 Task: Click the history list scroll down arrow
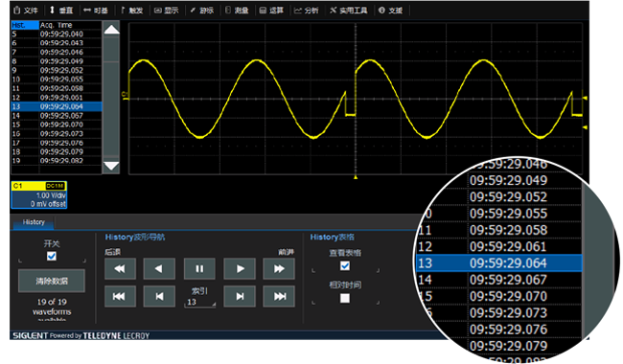[x=111, y=166]
